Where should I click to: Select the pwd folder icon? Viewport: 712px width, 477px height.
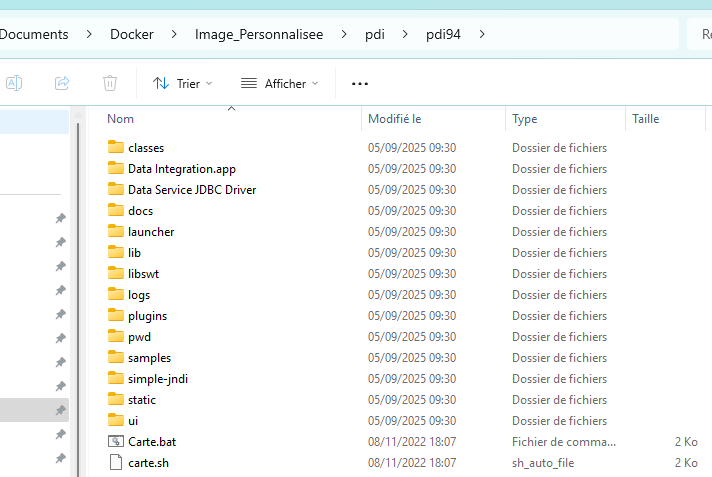click(x=116, y=336)
